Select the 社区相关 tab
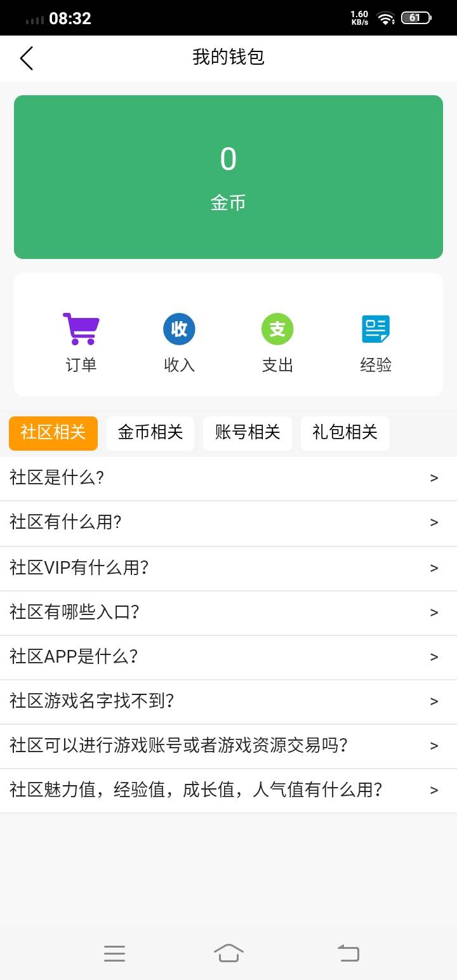Screen dimensions: 457x980 (x=53, y=433)
